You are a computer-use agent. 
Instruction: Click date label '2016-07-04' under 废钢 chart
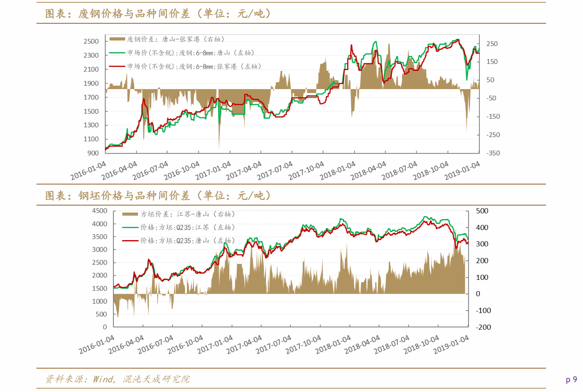pyautogui.click(x=150, y=170)
